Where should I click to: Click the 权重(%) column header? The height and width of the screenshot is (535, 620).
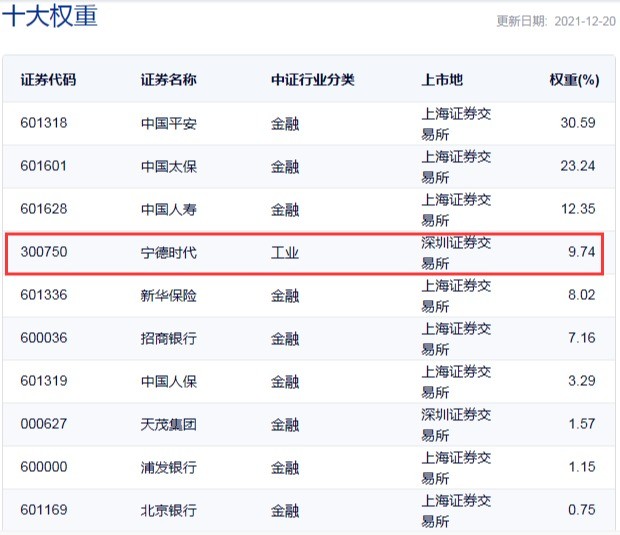575,80
